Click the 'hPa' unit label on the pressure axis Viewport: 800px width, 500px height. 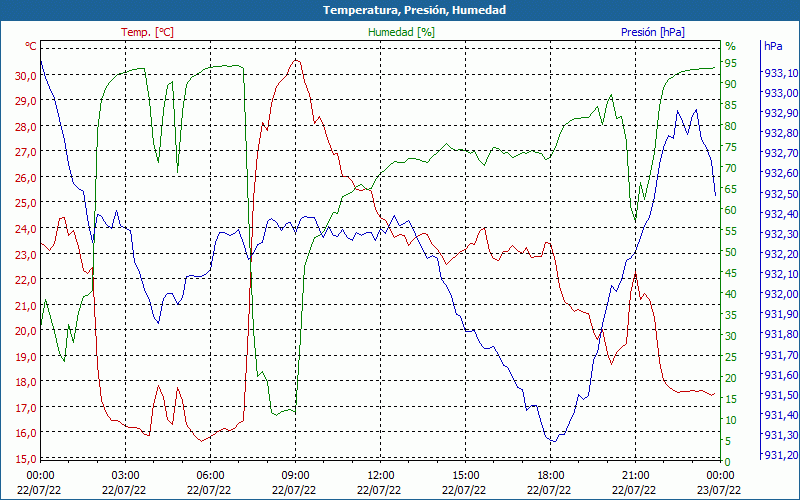773,46
